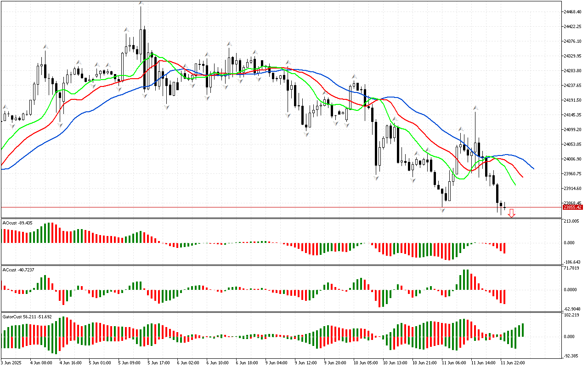588x368 pixels.
Task: Click the red down arrow sell signal
Action: pos(511,213)
